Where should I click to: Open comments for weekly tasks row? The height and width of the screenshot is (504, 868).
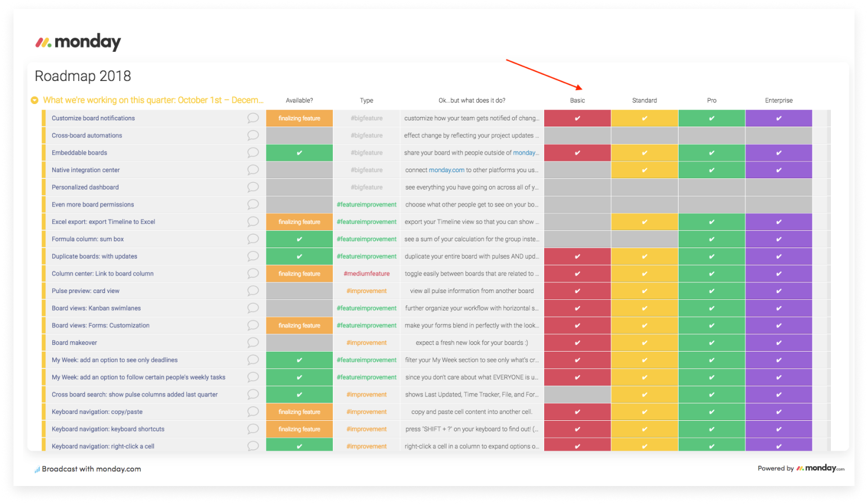tap(253, 377)
